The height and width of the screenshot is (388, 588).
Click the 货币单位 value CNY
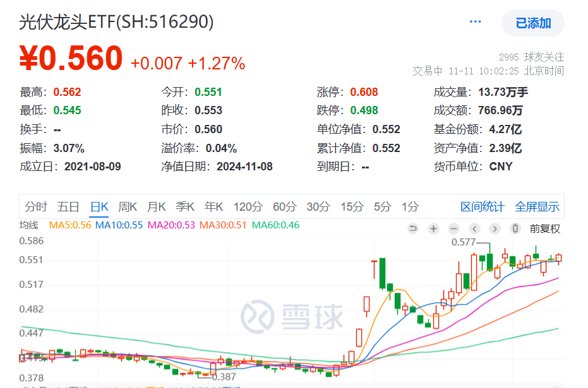click(501, 167)
